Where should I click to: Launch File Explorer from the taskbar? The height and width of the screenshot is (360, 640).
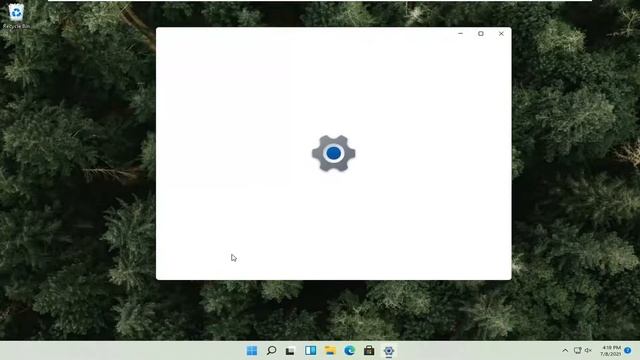pos(330,351)
